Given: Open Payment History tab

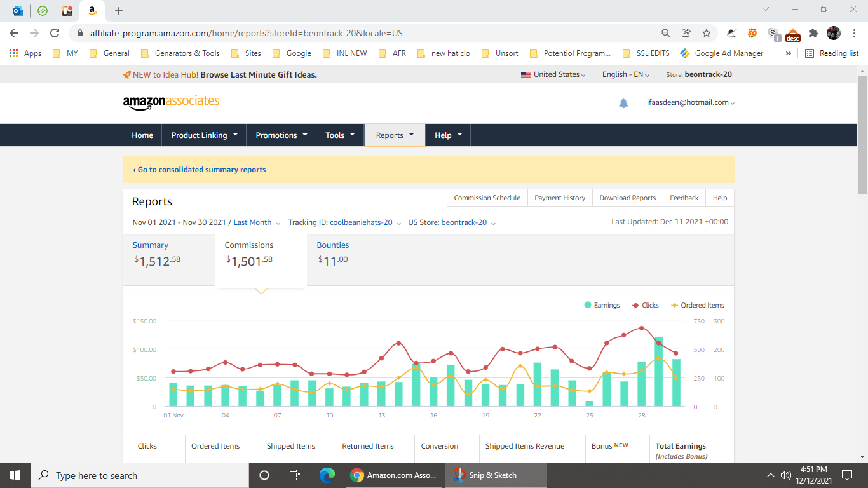Looking at the screenshot, I should pos(560,198).
